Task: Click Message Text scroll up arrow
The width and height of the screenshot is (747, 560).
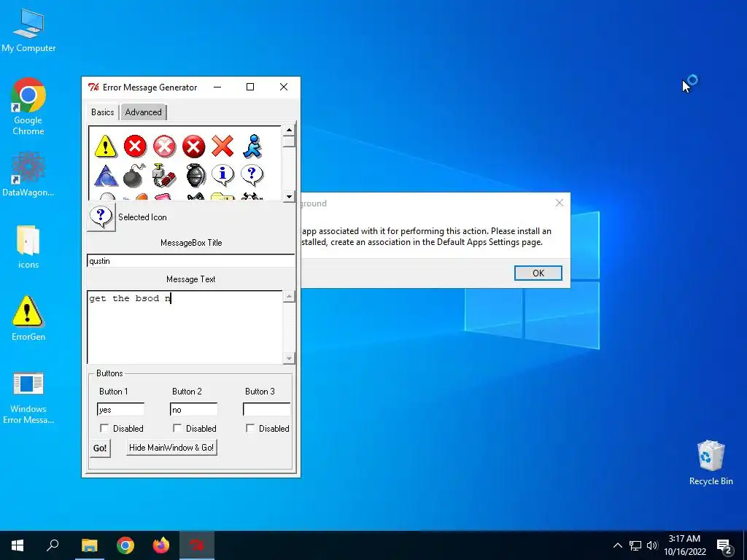Action: point(289,296)
